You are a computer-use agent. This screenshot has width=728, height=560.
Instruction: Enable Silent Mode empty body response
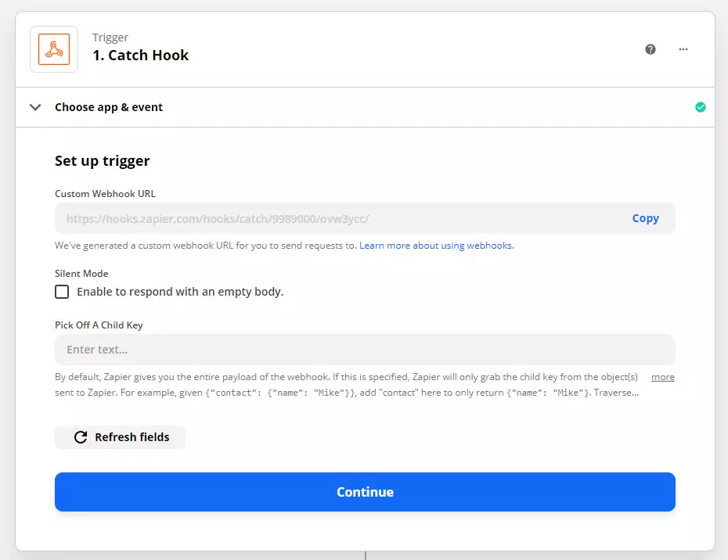point(62,292)
